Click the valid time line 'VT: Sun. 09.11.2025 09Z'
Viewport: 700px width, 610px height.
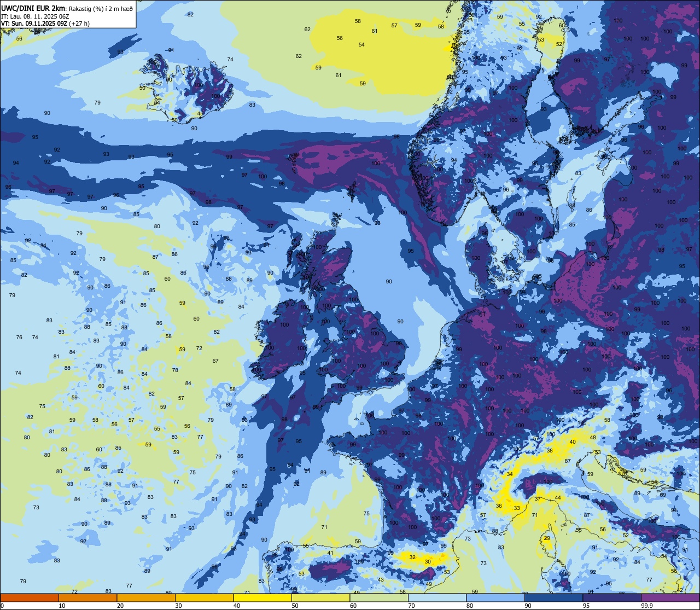[34, 24]
